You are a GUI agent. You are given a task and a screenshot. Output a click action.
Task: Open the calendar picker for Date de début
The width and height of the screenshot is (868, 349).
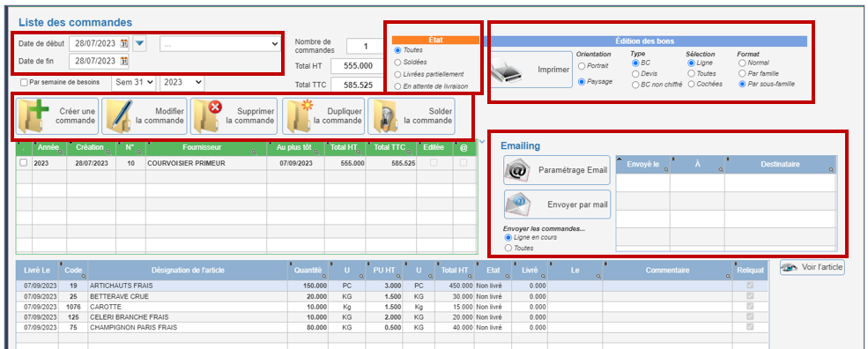pyautogui.click(x=124, y=43)
